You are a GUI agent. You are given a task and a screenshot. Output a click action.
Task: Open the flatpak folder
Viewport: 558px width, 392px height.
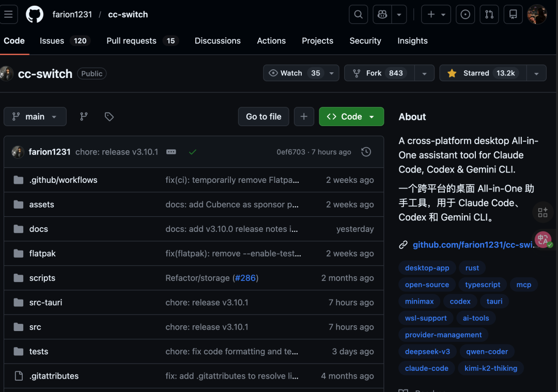tap(42, 254)
